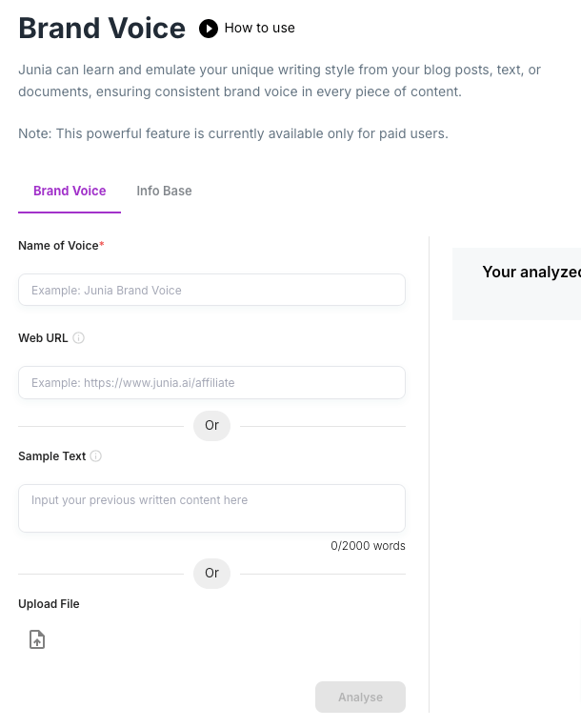This screenshot has width=581, height=728.
Task: Click the note about paid users
Action: (233, 133)
